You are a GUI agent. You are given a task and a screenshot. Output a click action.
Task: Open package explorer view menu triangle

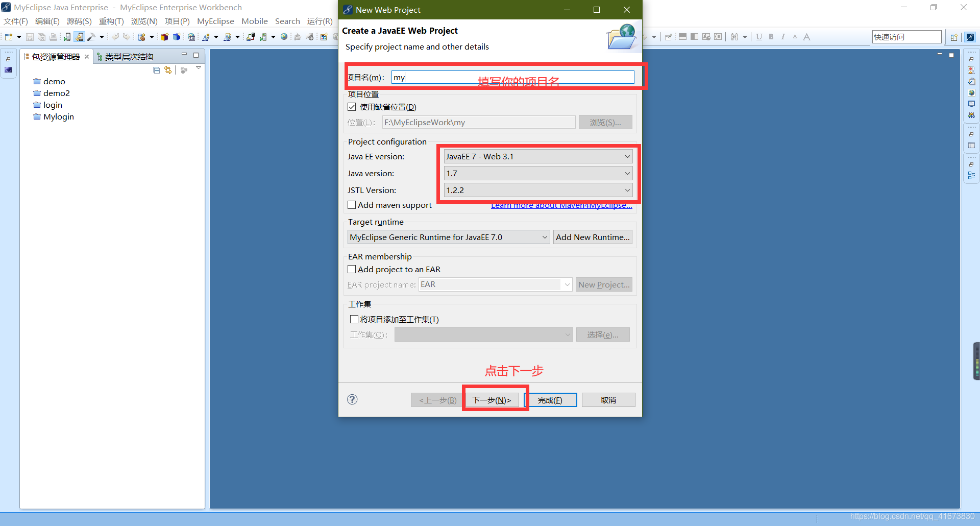pos(199,68)
